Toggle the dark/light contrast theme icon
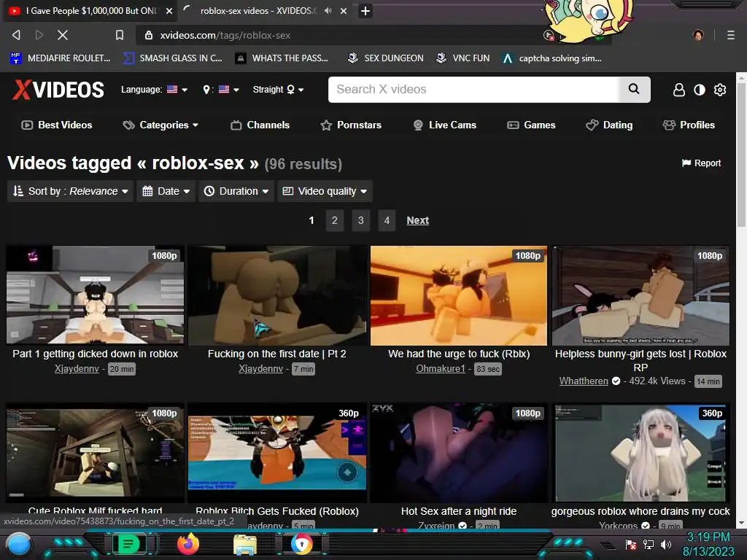This screenshot has height=560, width=747. pos(700,90)
